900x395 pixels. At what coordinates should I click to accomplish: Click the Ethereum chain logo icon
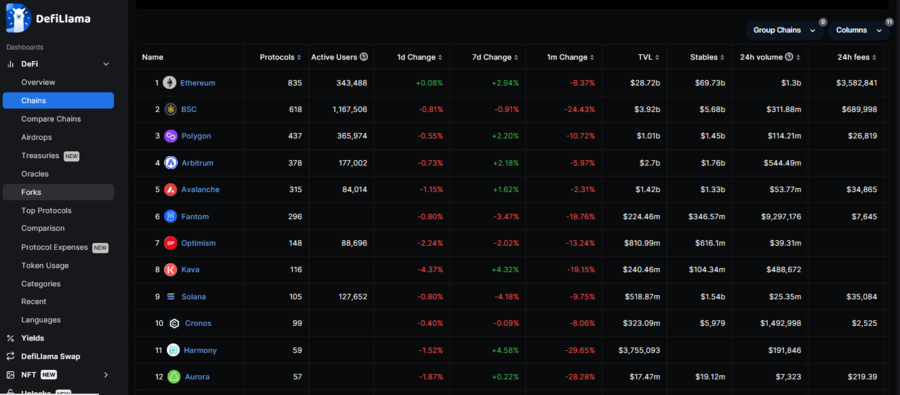169,83
